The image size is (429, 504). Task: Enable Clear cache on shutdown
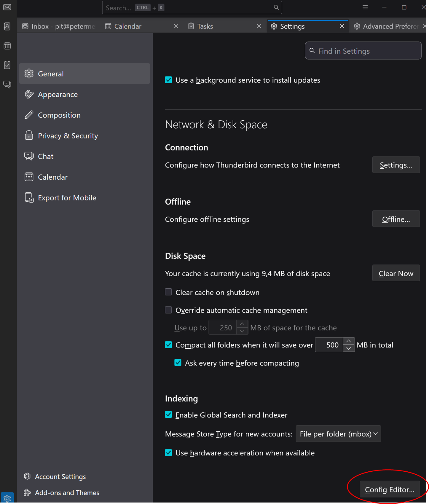(x=168, y=292)
